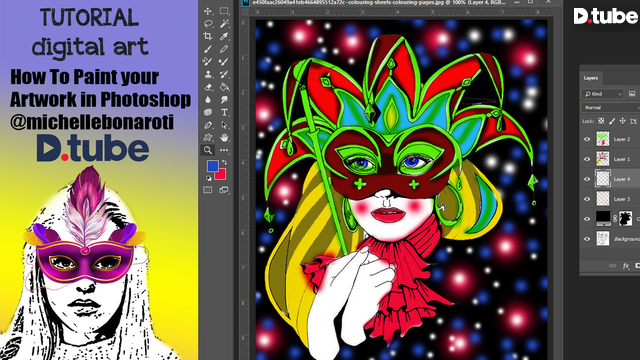Hide the black fill layer via eye icon
The image size is (640, 360).
[587, 219]
